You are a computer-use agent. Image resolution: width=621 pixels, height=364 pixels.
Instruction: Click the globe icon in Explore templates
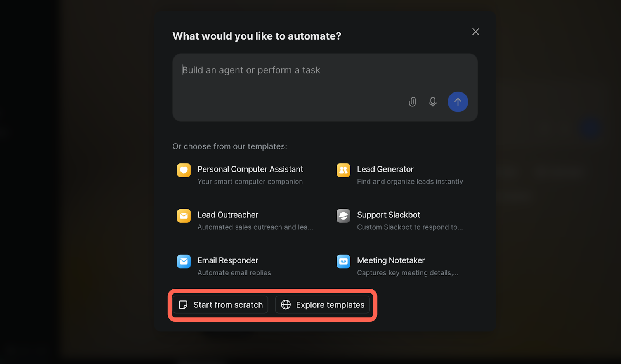(286, 305)
